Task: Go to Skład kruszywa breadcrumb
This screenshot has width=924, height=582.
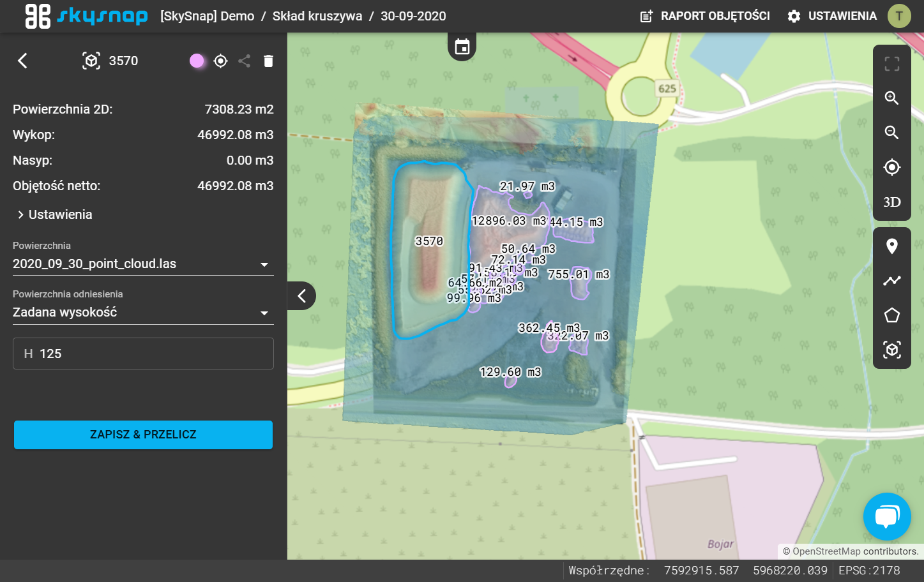Action: pyautogui.click(x=317, y=16)
